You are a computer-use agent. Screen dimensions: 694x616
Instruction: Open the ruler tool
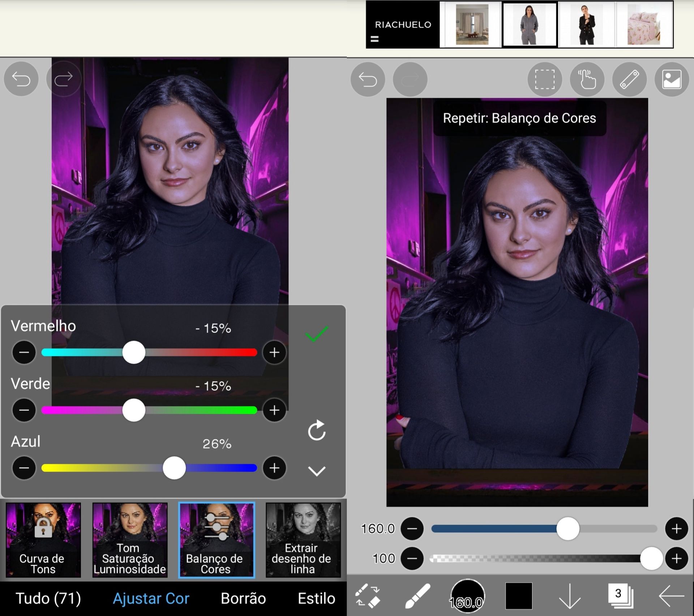[629, 79]
